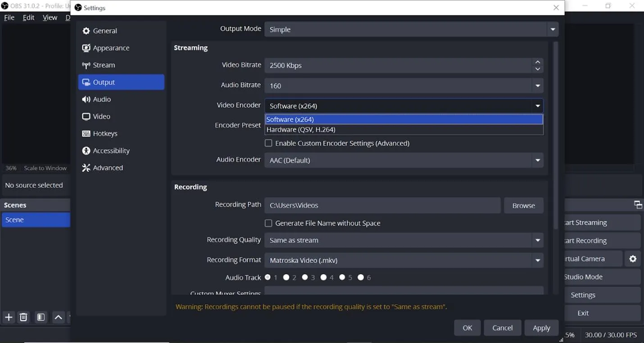Click the Browse button for recording path
The height and width of the screenshot is (343, 644).
pyautogui.click(x=523, y=206)
